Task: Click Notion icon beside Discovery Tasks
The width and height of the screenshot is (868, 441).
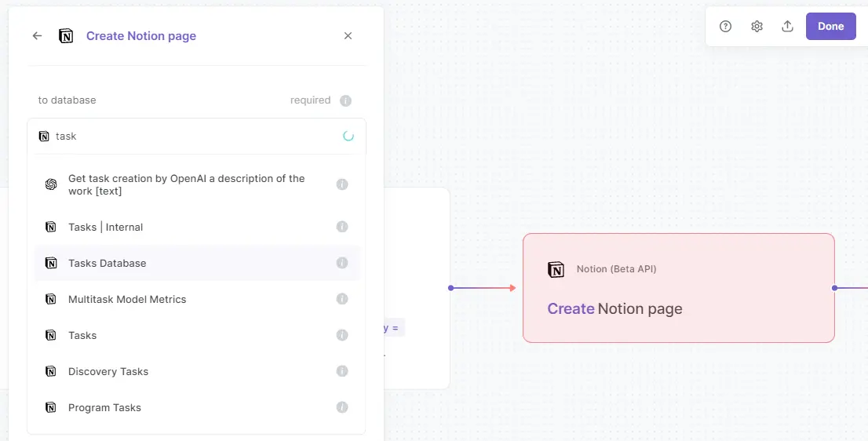Action: pyautogui.click(x=51, y=371)
